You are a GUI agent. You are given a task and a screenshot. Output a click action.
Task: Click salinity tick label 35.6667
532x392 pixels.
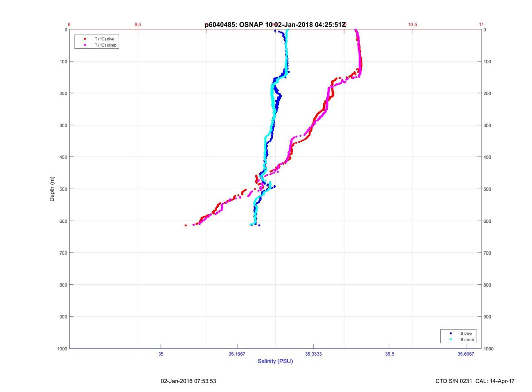[466, 353]
